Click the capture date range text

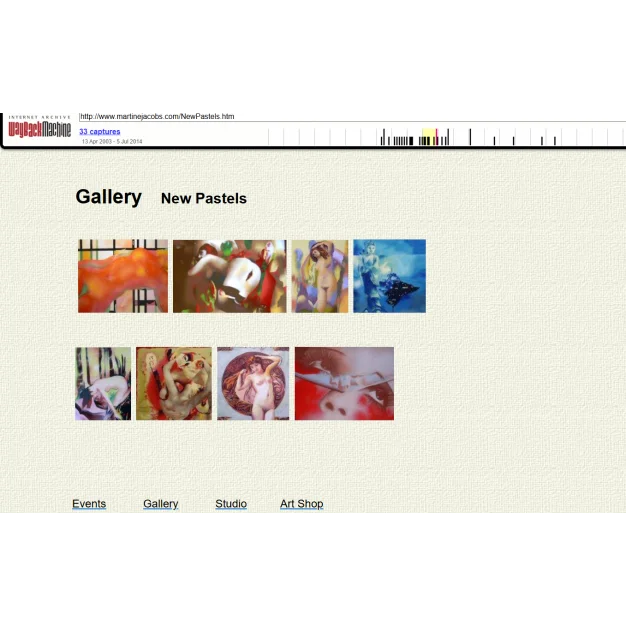pos(112,142)
